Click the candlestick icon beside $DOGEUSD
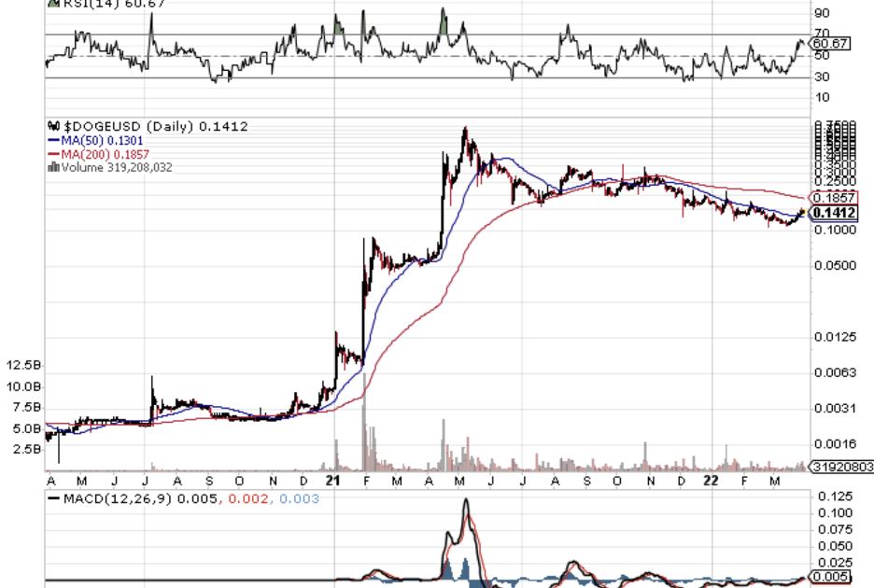 tap(53, 126)
